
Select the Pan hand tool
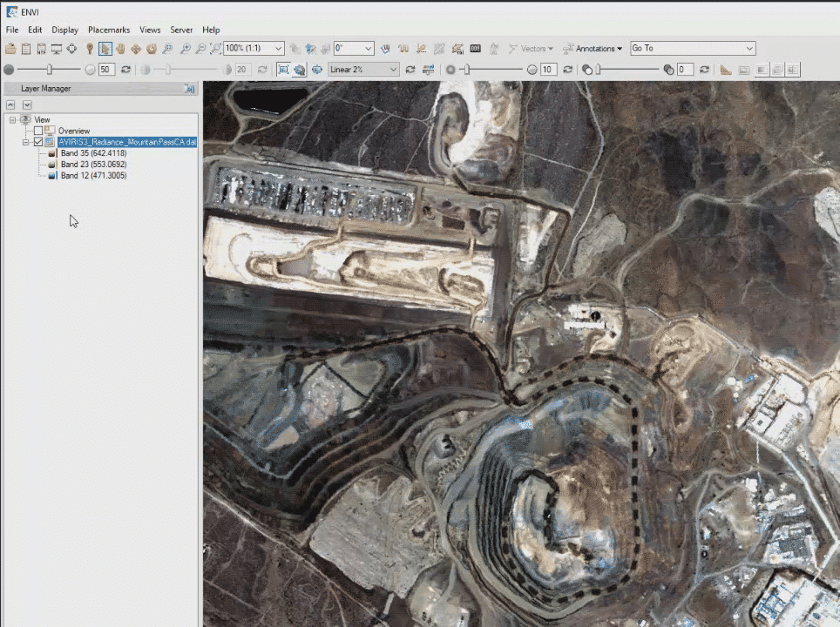coord(121,49)
